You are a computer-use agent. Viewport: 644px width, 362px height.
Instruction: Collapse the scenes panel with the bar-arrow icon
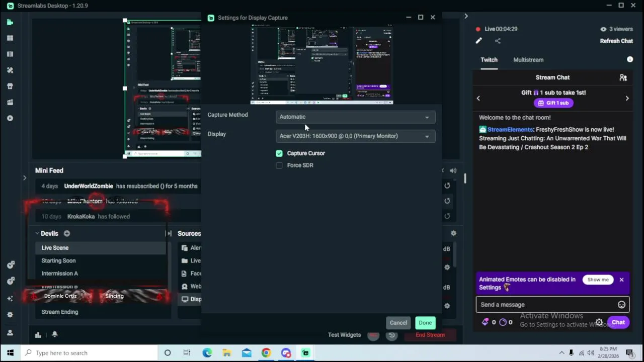169,233
